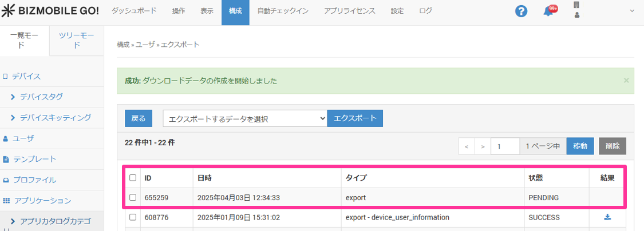Click the blue help question mark icon
Viewport: 644px width, 231px height.
pos(521,11)
